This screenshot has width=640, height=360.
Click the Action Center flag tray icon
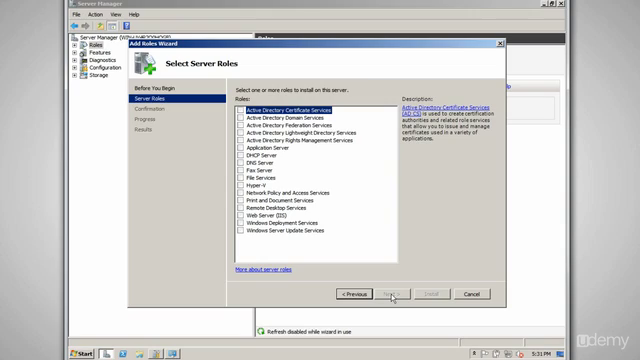485,354
